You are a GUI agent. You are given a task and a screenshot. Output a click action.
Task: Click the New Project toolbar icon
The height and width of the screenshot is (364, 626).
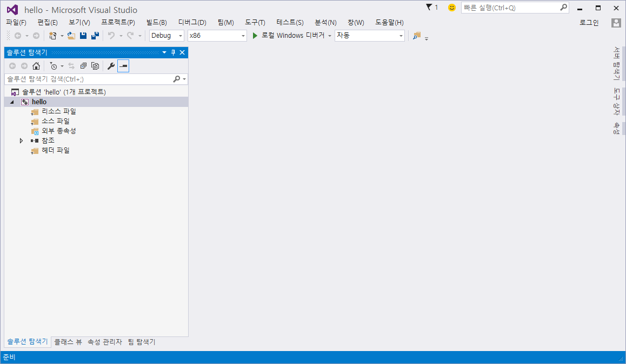(52, 36)
